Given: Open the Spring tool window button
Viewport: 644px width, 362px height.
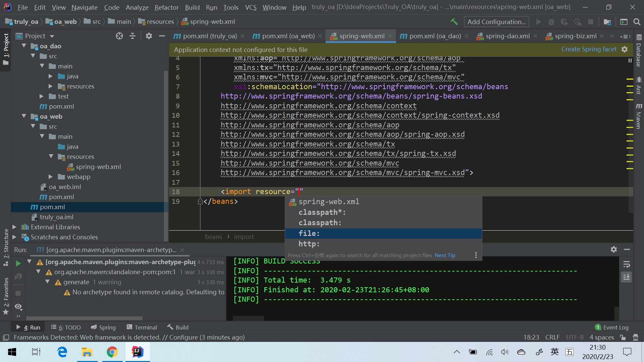Looking at the screenshot, I should point(103,327).
